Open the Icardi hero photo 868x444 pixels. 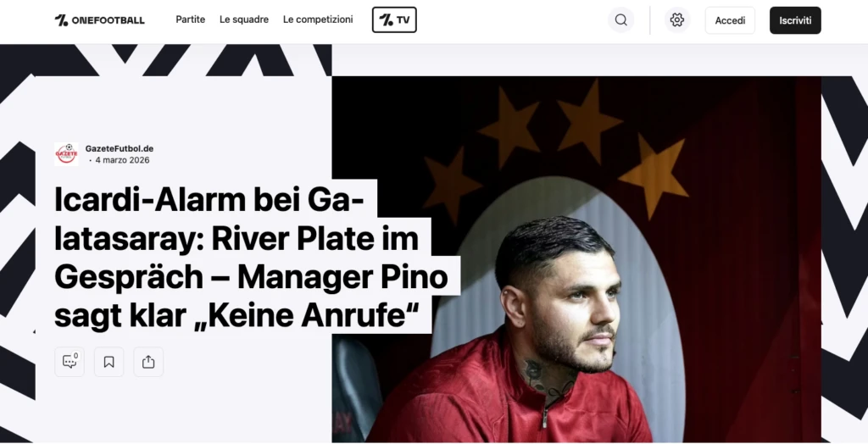576,259
